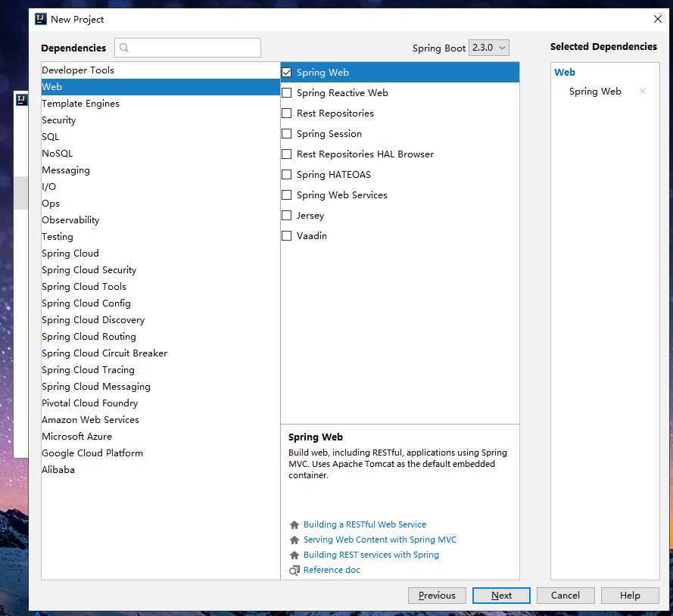This screenshot has height=616, width=673.
Task: Click the search magnifier icon in Dependencies field
Action: tap(124, 48)
